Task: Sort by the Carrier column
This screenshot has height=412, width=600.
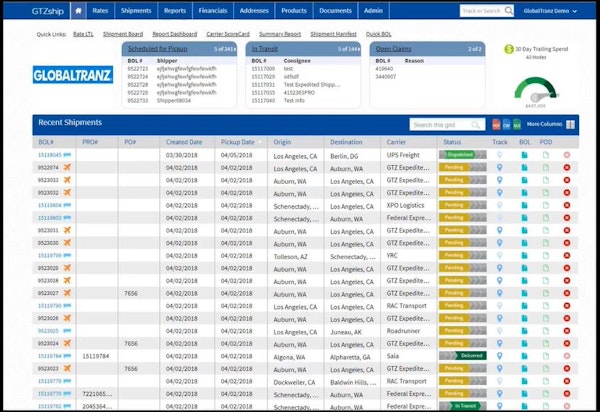Action: (396, 142)
